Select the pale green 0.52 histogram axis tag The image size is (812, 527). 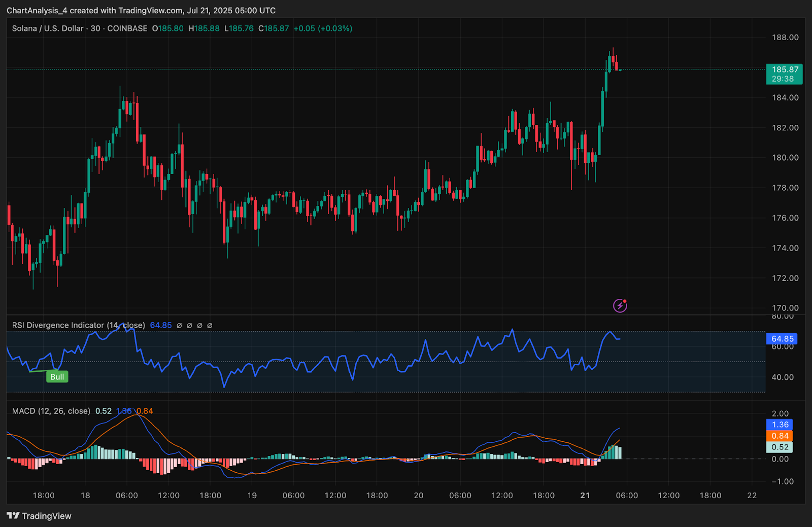pyautogui.click(x=780, y=447)
